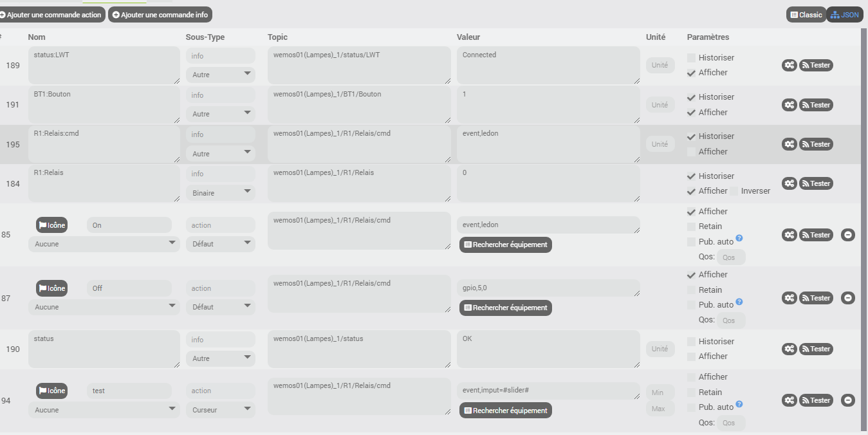Click gear icon on BT1:Bouton row

tap(790, 105)
